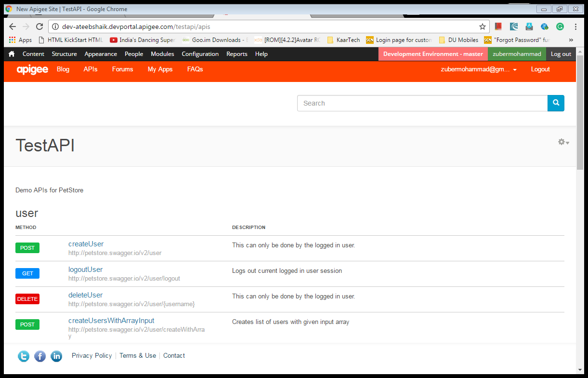Click the green zubermohammad account button
Screen dimensions: 588x378
click(517, 54)
